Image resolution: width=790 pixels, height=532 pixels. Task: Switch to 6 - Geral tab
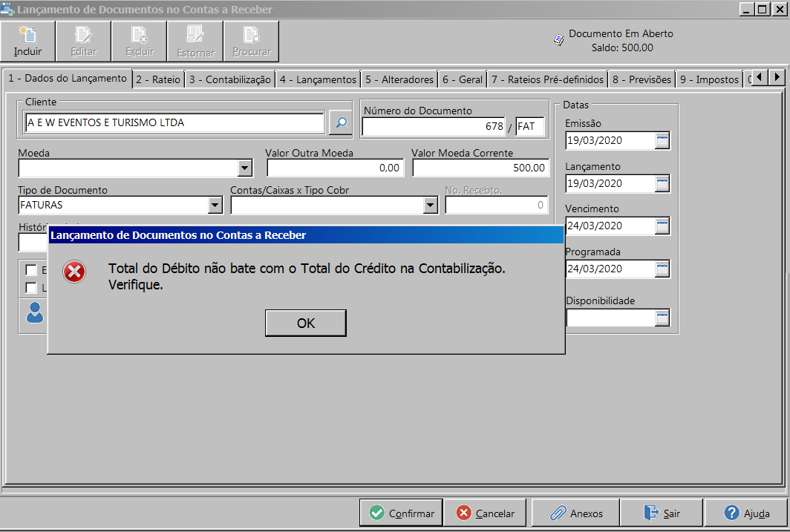(x=463, y=79)
